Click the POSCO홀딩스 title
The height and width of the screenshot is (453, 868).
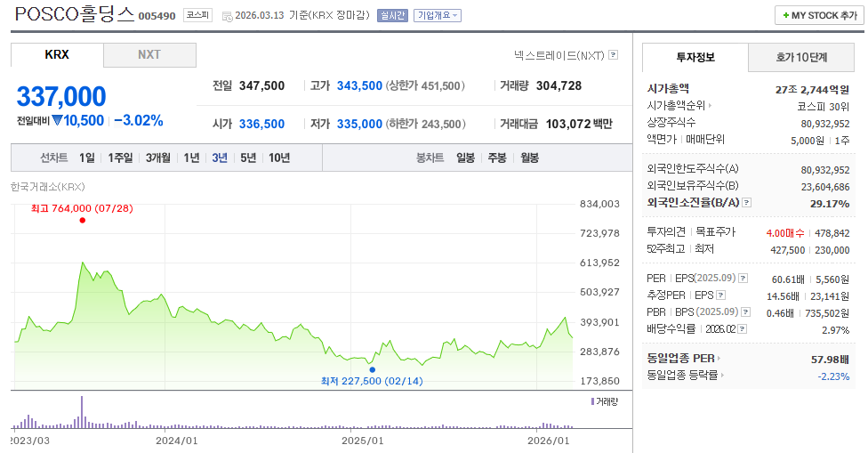[75, 14]
